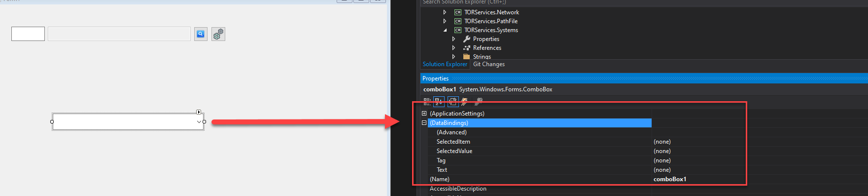Click the Properties page icon in toolbar
The height and width of the screenshot is (196, 868).
pyautogui.click(x=453, y=102)
